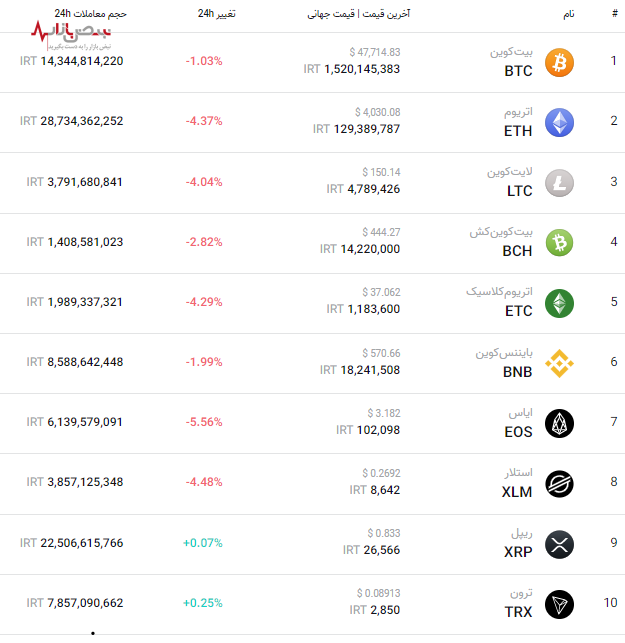Click the Ripple XRP coin icon
Screen dimensions: 625x643
tap(560, 544)
